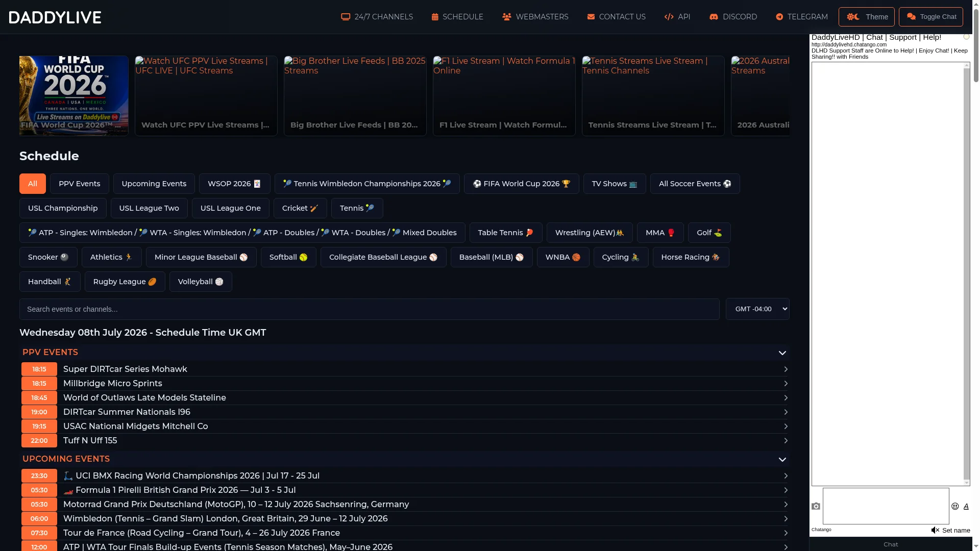Expand Tuff N Uff 155 row
980x551 pixels.
click(404, 440)
